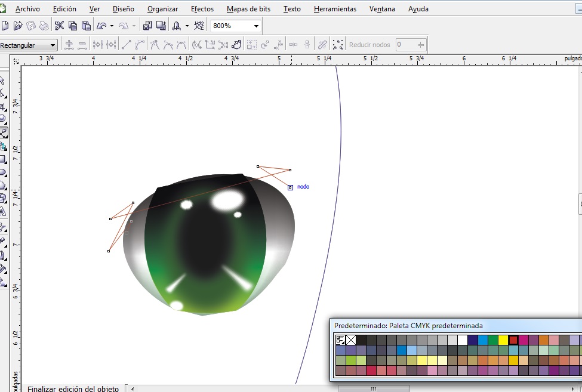Screen dimensions: 582x392
Task: Convert segment to line icon
Action: pos(126,45)
